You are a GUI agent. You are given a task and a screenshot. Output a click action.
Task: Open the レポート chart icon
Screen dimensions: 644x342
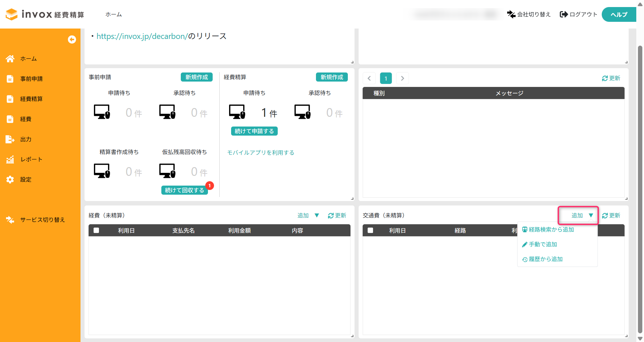pos(10,159)
